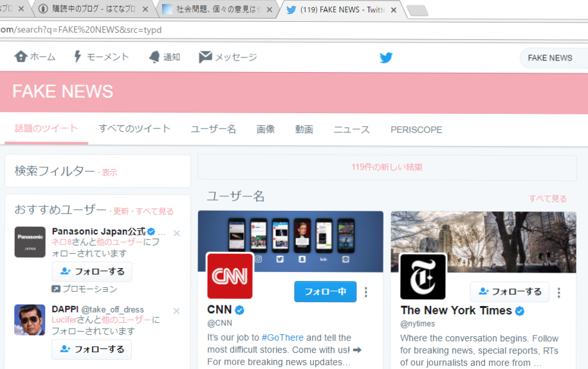
Task: Follow DAPPI account
Action: point(92,350)
